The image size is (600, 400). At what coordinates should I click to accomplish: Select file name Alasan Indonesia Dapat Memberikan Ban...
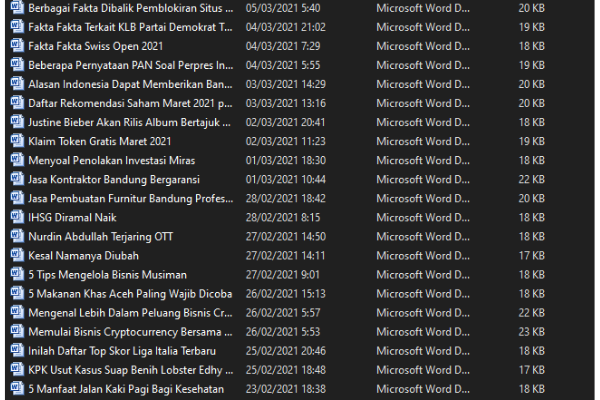[x=130, y=84]
